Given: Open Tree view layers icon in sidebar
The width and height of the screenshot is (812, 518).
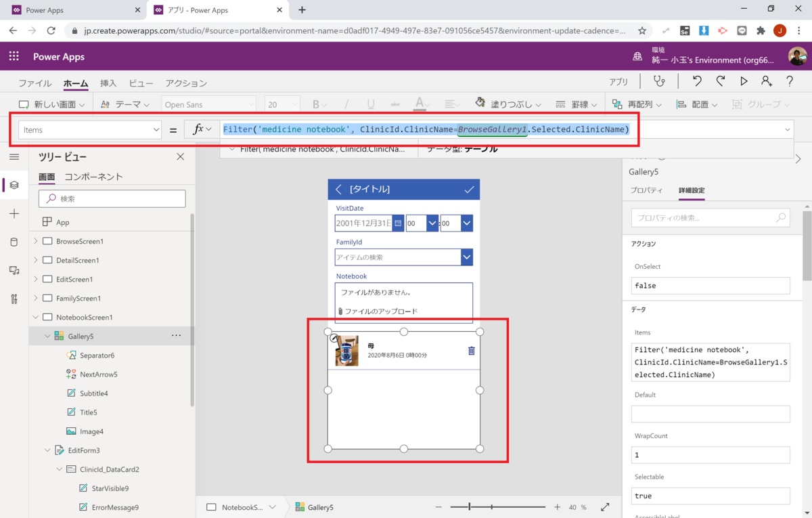Looking at the screenshot, I should pyautogui.click(x=14, y=185).
